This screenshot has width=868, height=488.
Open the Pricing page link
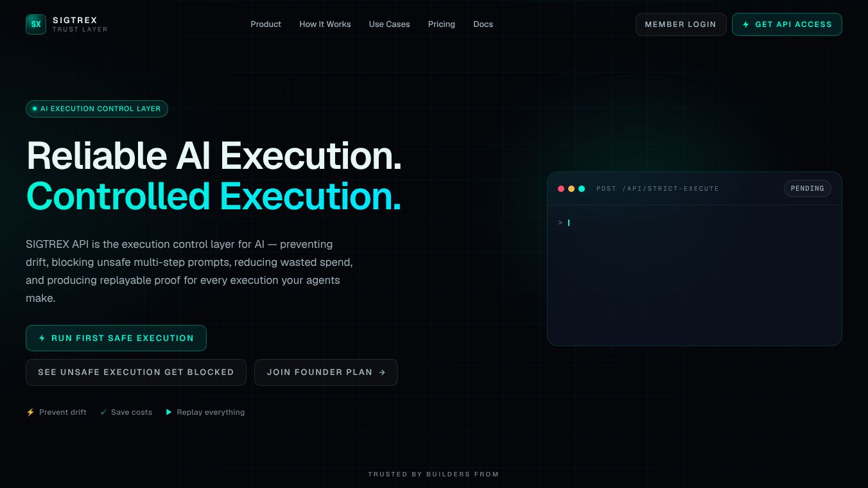click(x=442, y=24)
